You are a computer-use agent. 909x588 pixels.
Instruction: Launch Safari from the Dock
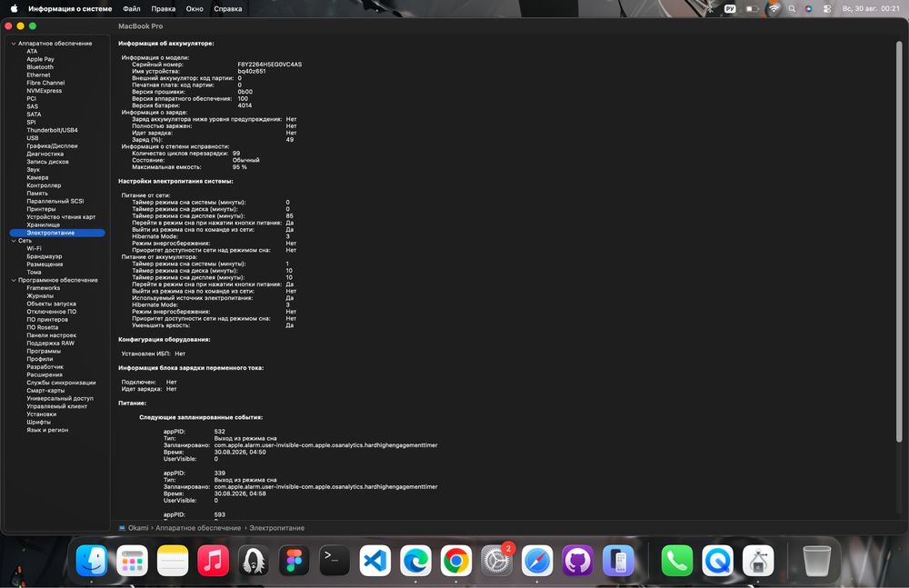coord(537,561)
